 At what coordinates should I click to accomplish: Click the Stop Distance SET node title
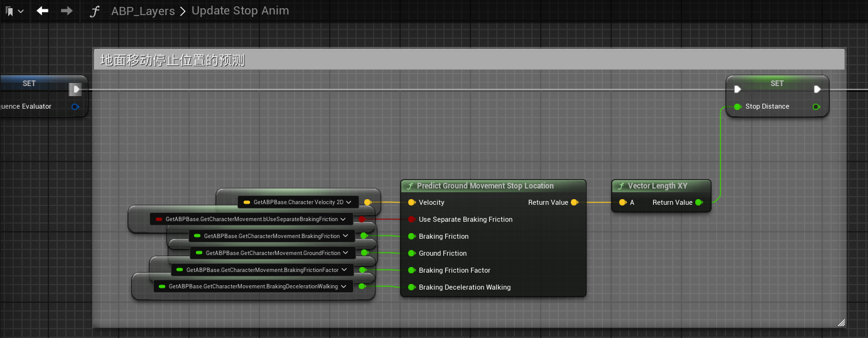click(777, 84)
